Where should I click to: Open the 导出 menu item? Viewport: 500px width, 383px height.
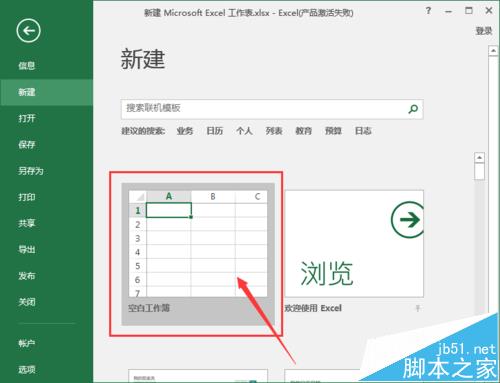(x=27, y=249)
